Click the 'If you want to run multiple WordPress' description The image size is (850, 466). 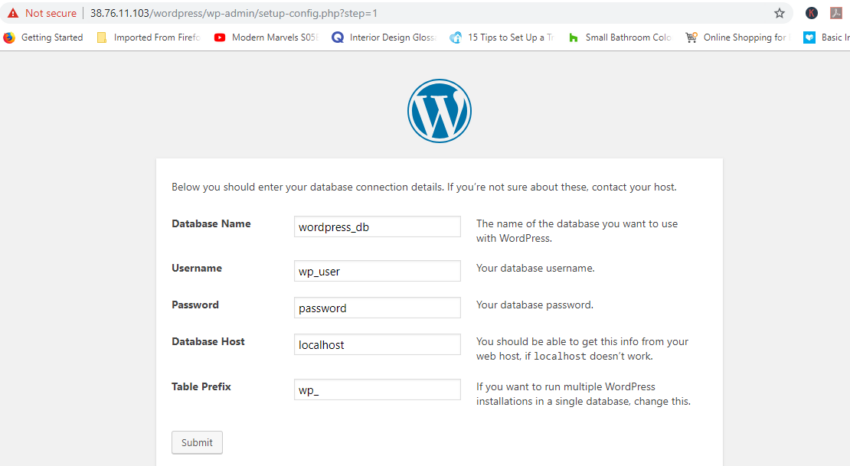583,394
